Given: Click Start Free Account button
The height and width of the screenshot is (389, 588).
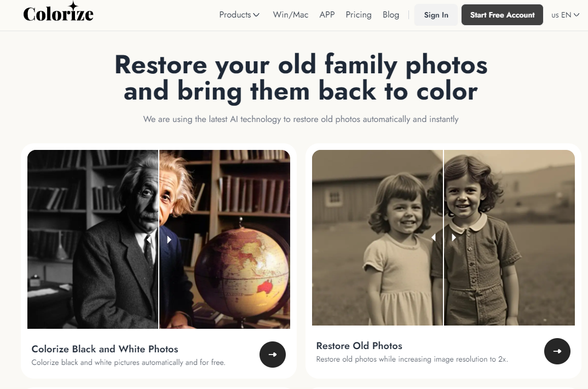Looking at the screenshot, I should click(502, 15).
